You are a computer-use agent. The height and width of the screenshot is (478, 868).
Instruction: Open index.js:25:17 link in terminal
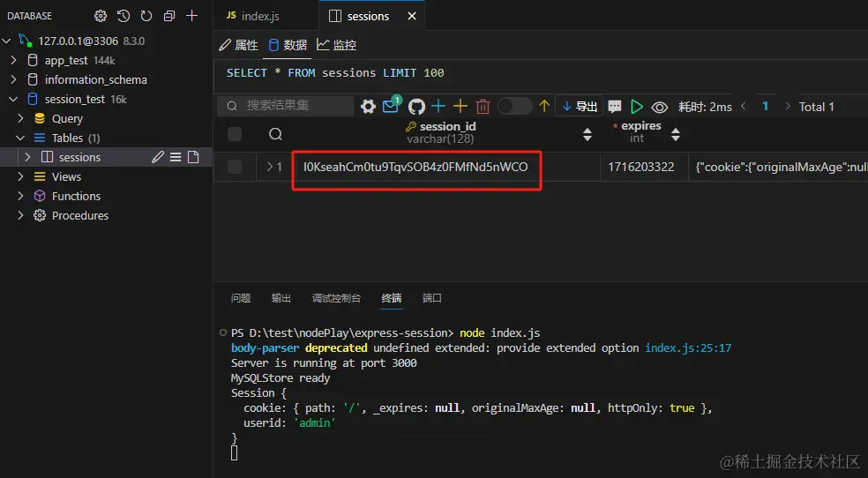[688, 348]
